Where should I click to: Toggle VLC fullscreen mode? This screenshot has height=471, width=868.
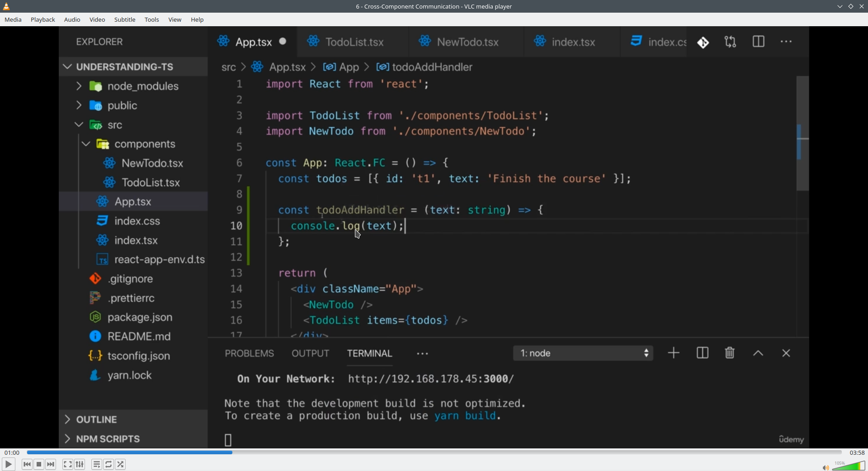(x=68, y=464)
